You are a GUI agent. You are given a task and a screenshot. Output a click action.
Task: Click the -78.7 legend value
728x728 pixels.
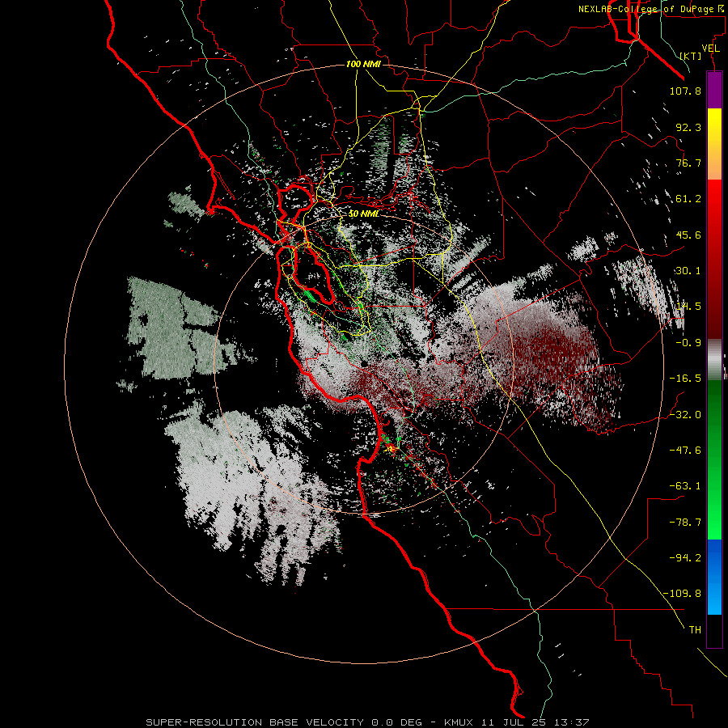[x=685, y=523]
